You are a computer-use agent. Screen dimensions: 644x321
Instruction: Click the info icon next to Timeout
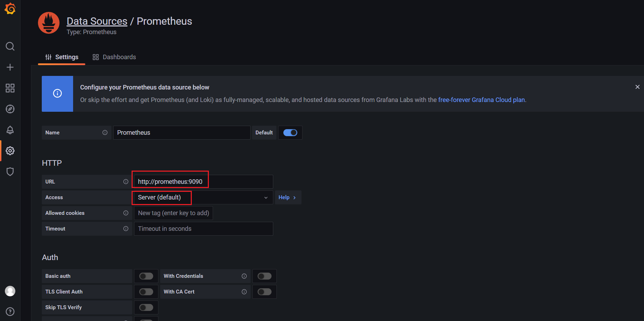pos(126,229)
